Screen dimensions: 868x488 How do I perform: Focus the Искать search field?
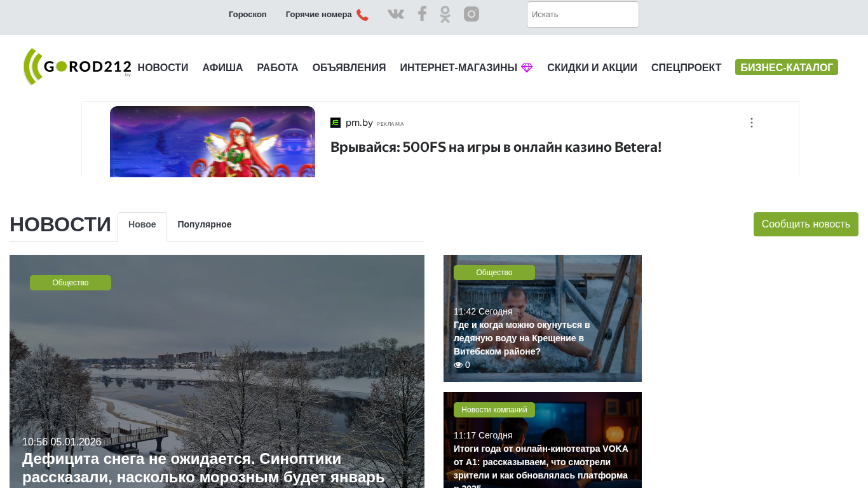pos(583,15)
